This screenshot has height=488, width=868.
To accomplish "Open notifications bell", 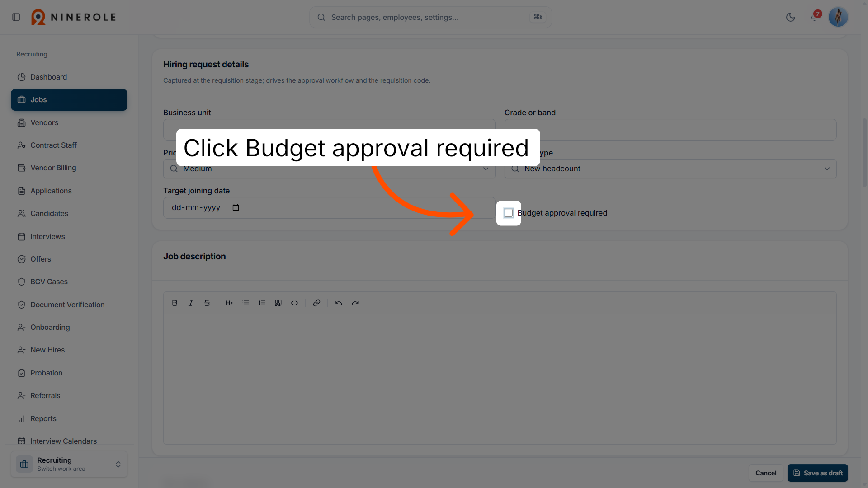I will [x=814, y=17].
